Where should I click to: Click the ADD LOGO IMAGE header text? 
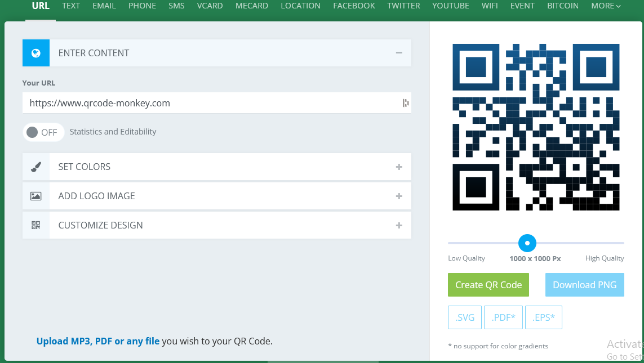tap(96, 196)
